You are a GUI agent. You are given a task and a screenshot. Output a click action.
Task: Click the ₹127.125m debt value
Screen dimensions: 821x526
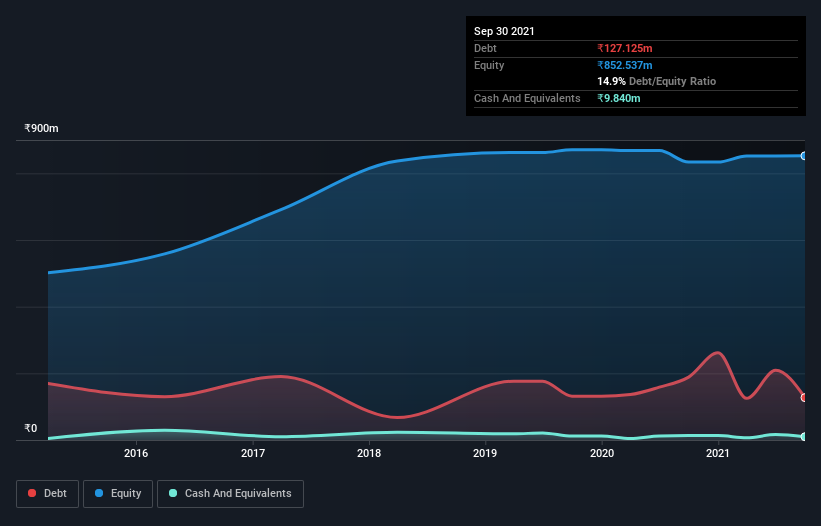[625, 48]
